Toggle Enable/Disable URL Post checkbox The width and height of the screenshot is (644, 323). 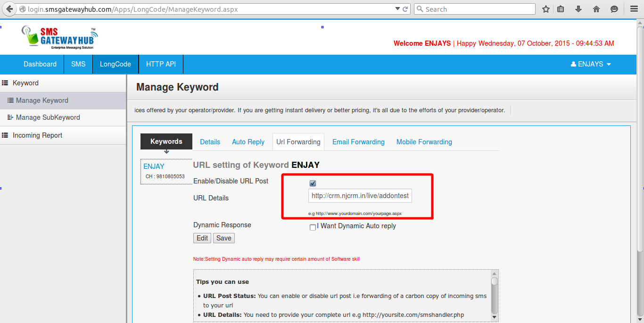pos(313,183)
